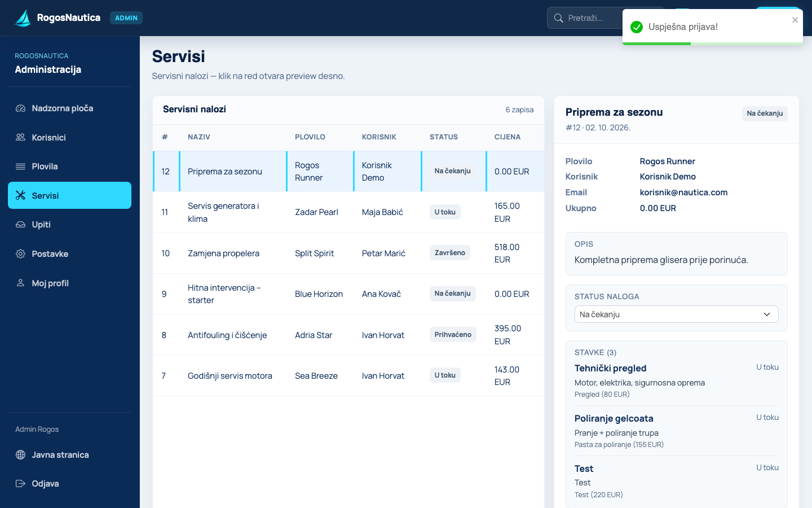Viewport: 812px width, 508px height.
Task: Select the Godišnji servis motora row
Action: (x=348, y=375)
